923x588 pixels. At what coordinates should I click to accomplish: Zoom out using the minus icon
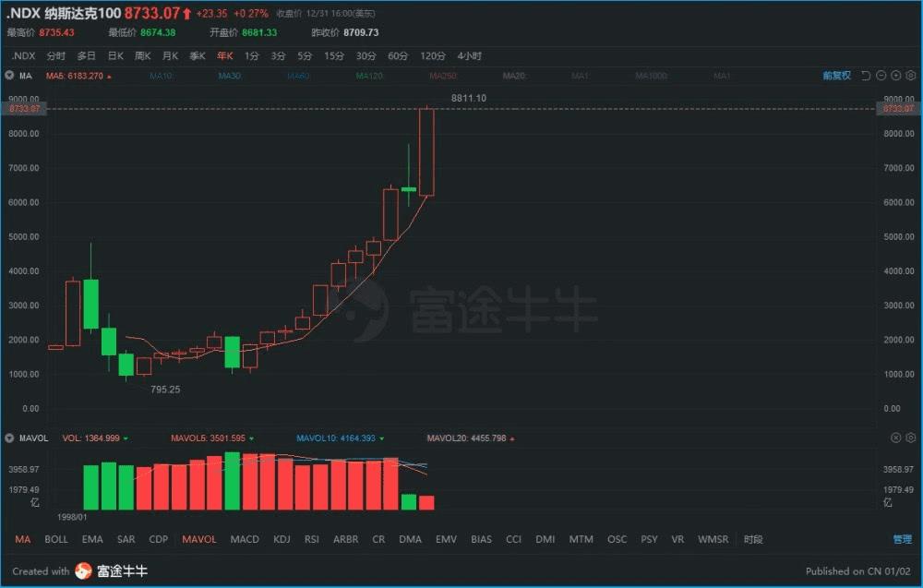(881, 76)
